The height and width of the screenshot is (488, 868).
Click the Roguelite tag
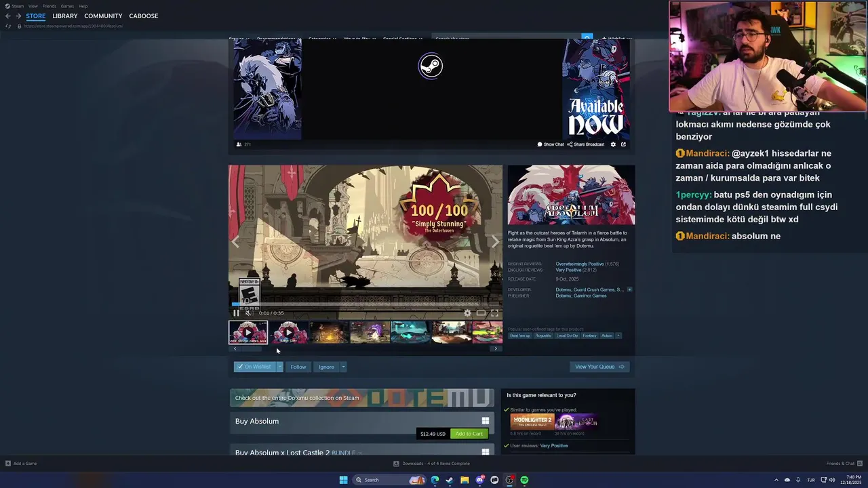coord(543,335)
